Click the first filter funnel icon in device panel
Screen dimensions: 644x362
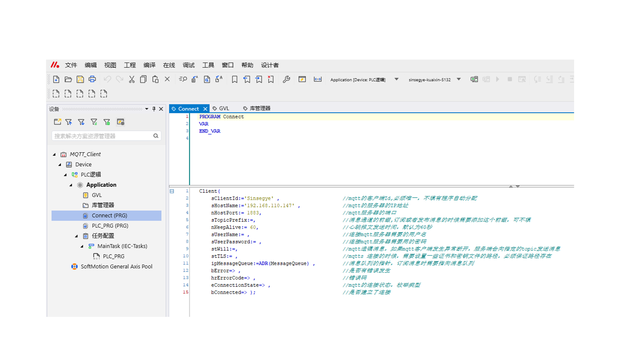point(69,122)
